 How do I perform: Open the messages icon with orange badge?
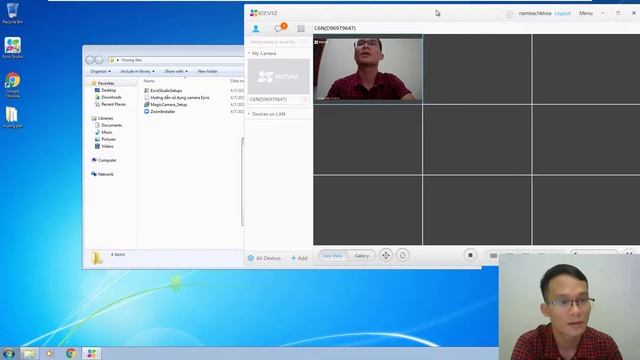click(280, 28)
